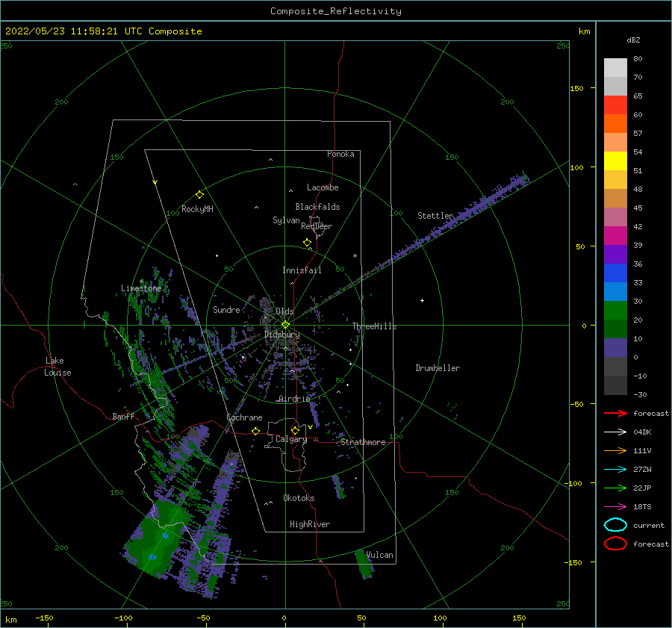Click the red forecast arrow in legend
The width and height of the screenshot is (672, 628).
tap(615, 413)
